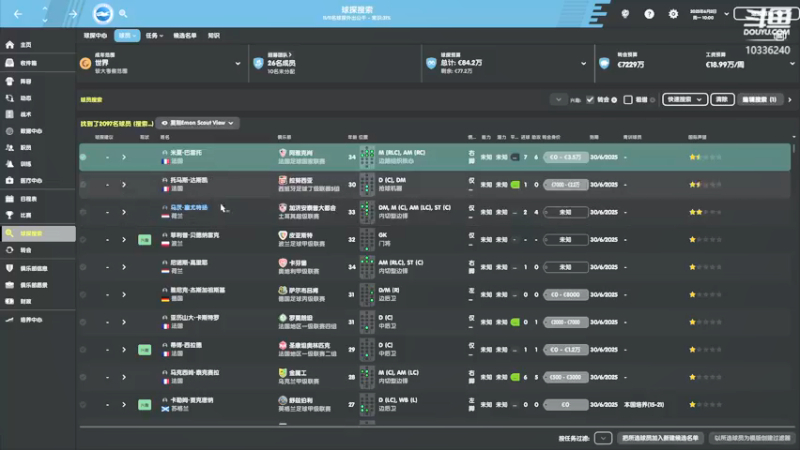The height and width of the screenshot is (450, 800).
Task: Open search with the magnifier icon
Action: pyautogui.click(x=123, y=14)
